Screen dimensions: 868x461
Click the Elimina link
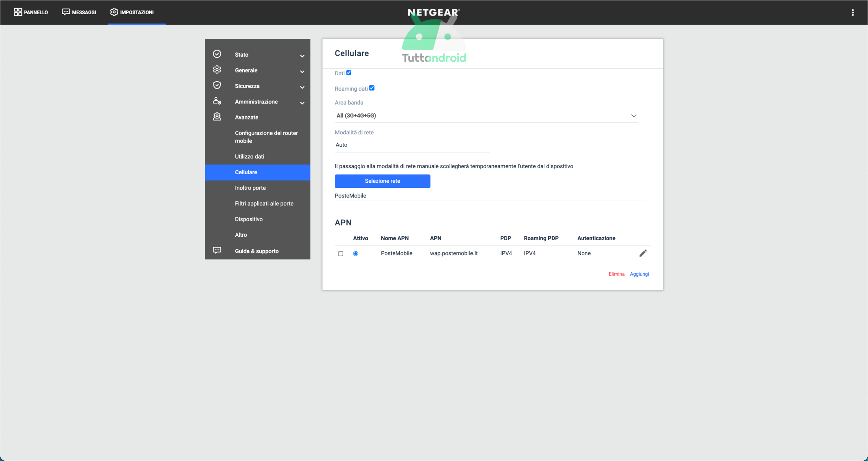coord(616,274)
